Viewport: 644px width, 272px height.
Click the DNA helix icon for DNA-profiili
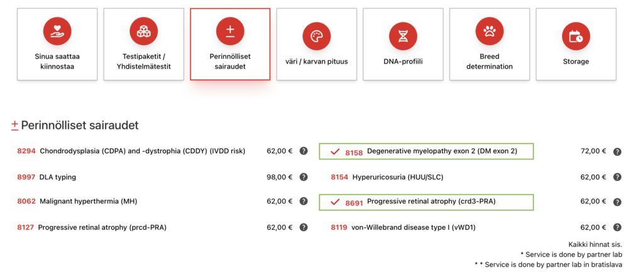(x=402, y=35)
